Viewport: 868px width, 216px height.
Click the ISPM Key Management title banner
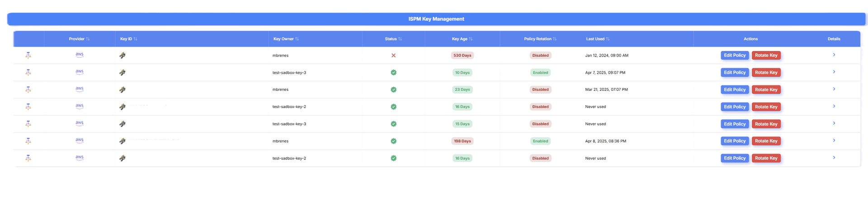point(436,19)
